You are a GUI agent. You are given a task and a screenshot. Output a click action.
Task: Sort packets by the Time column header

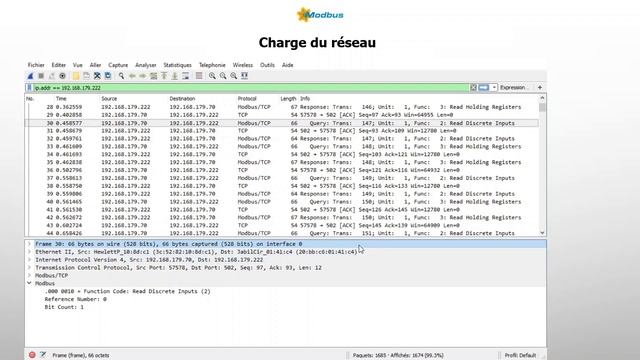point(61,99)
